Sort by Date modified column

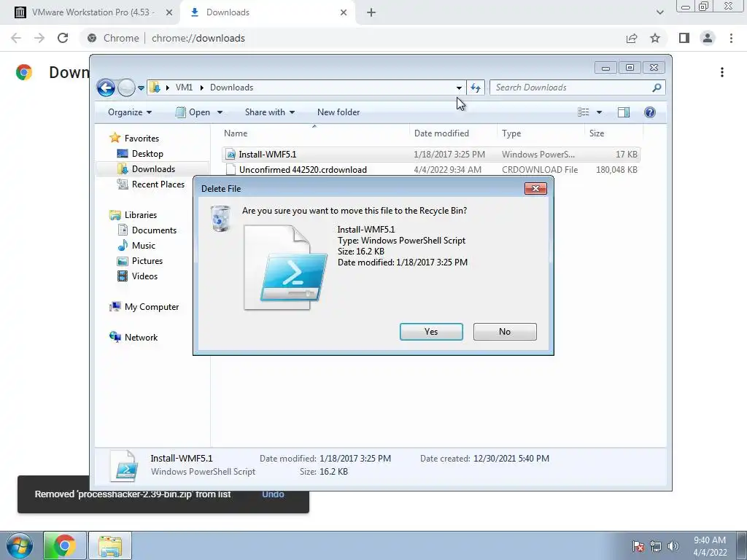pos(452,133)
